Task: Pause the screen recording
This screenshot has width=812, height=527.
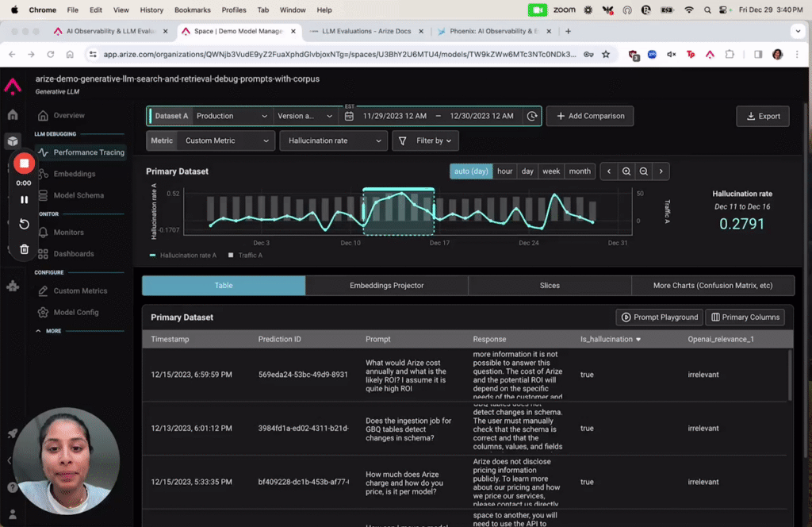Action: coord(24,200)
